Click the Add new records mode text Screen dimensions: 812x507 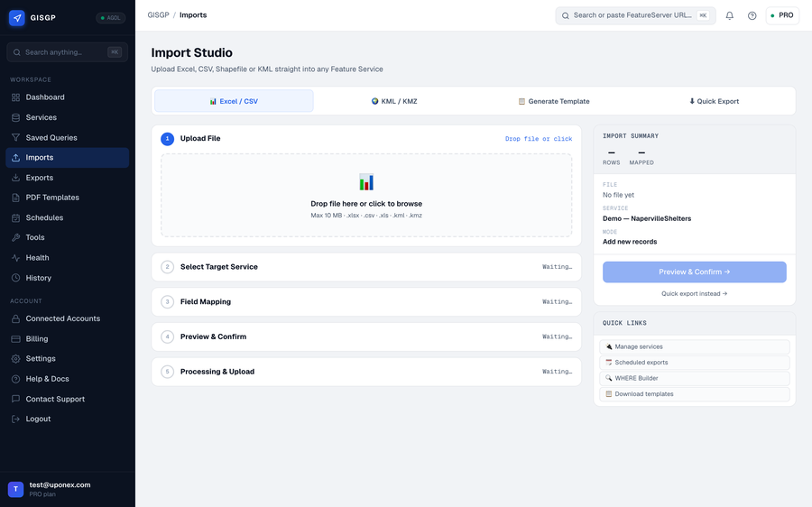[x=630, y=242]
